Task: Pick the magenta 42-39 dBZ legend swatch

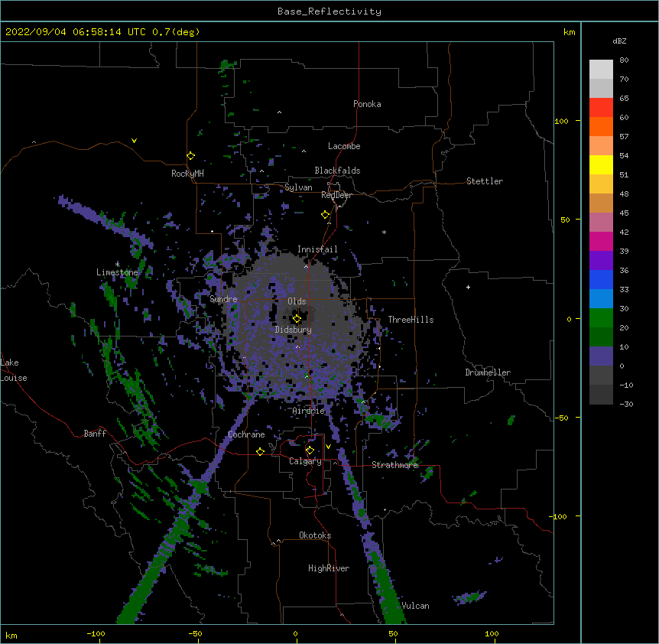Action: tap(601, 241)
